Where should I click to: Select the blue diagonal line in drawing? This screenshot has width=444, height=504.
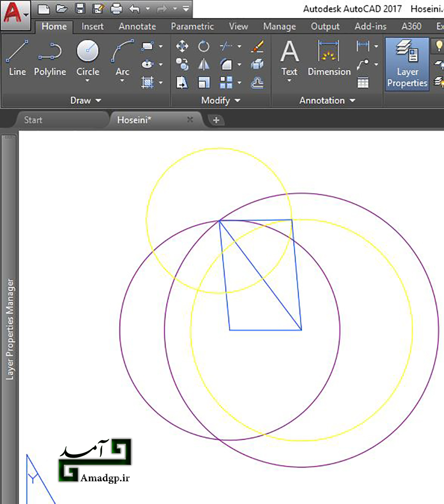[260, 276]
